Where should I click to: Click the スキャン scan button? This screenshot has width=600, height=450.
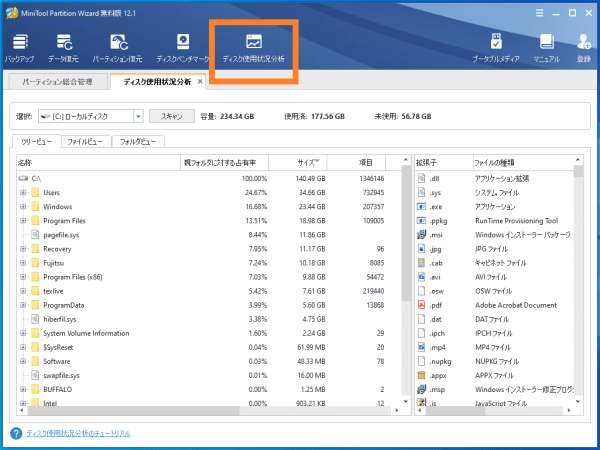[x=172, y=116]
